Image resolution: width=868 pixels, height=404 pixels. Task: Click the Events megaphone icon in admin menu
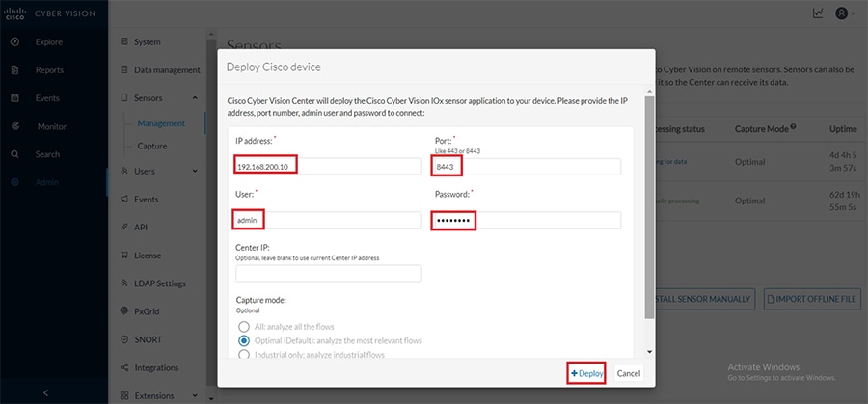click(124, 199)
